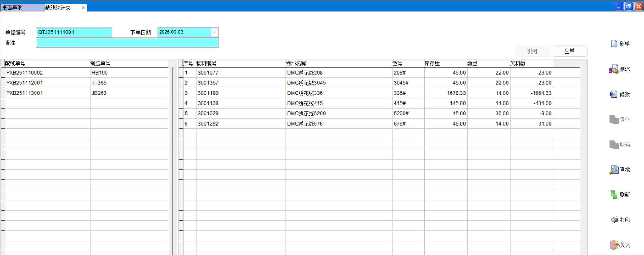Click the 库存量 column header
Image resolution: width=644 pixels, height=255 pixels.
[432, 63]
